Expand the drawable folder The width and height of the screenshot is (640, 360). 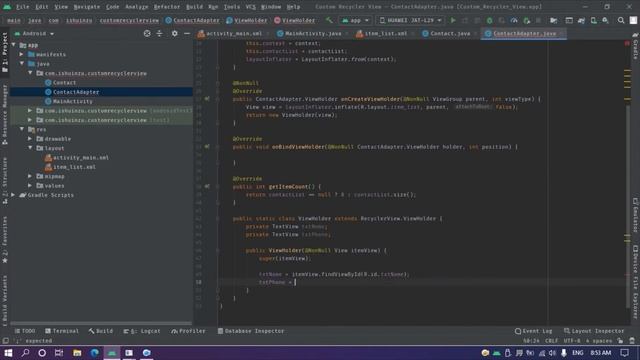tap(30, 139)
